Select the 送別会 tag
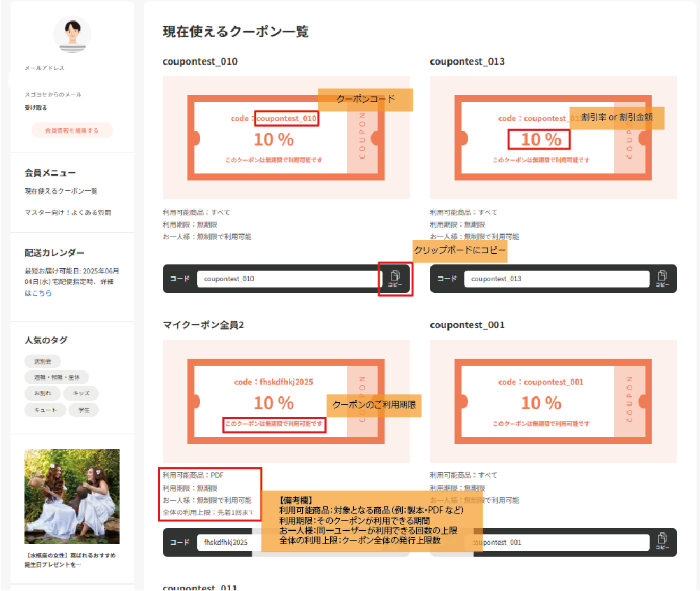 pos(42,361)
